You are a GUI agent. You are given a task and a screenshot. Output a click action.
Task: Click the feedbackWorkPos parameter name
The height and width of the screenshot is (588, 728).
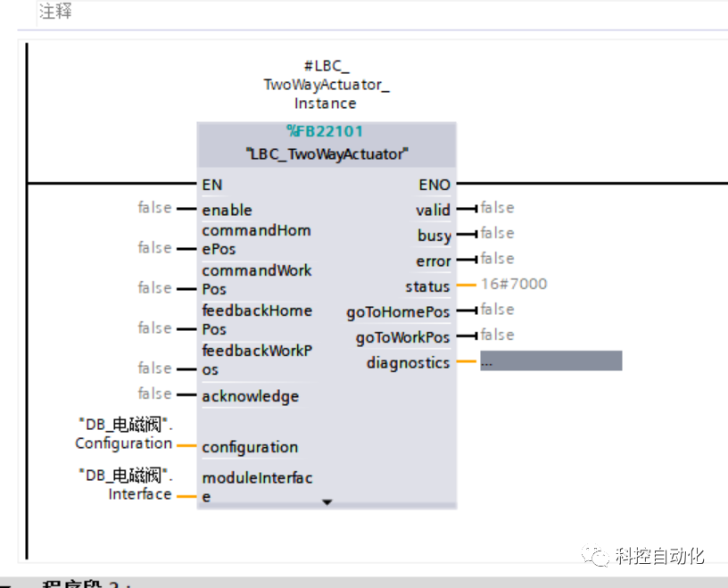(x=257, y=360)
